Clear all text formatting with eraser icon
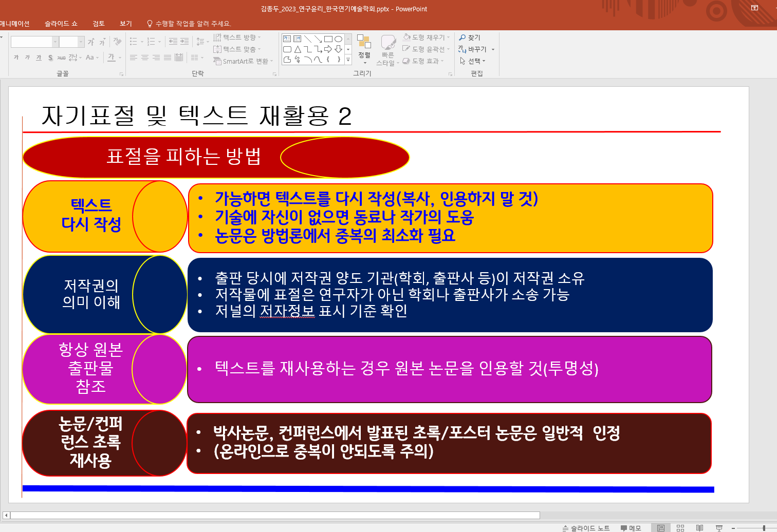Image resolution: width=777 pixels, height=532 pixels. point(118,42)
